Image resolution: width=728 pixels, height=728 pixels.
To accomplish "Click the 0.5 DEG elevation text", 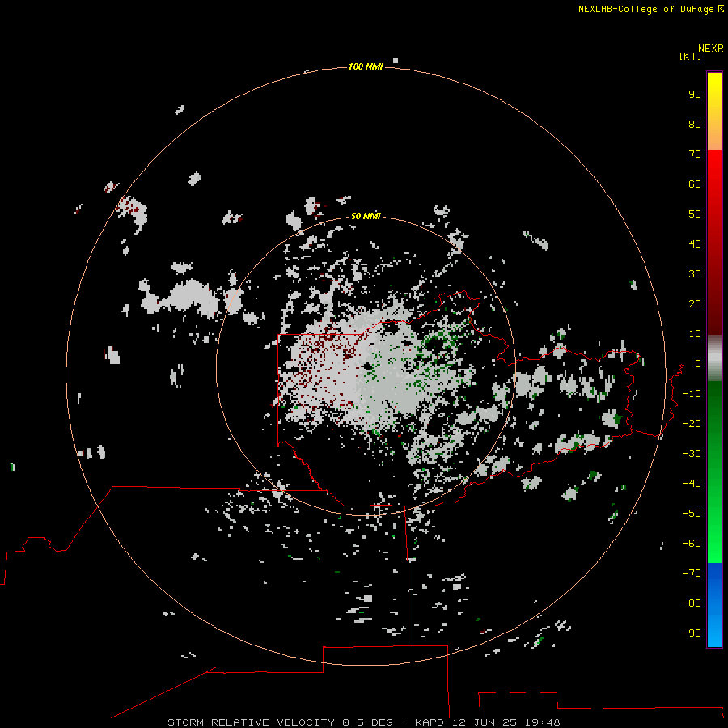I will click(368, 722).
